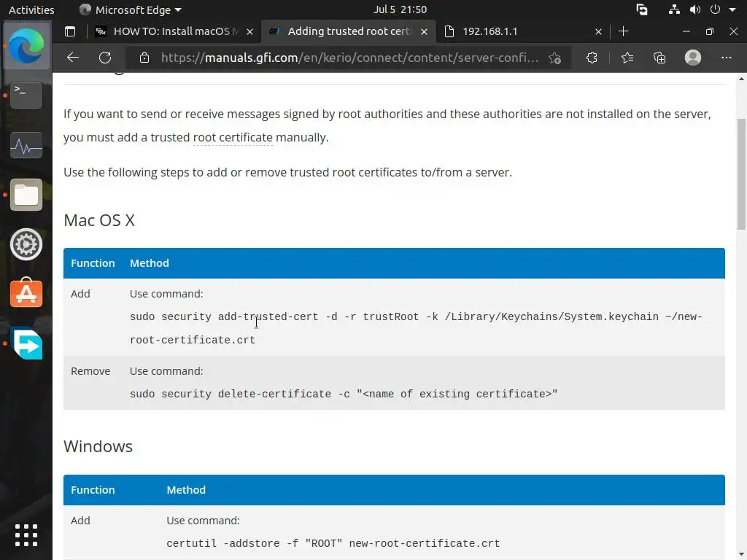Click the page's vertical scrollbar thumb
The image size is (747, 560).
click(x=741, y=174)
